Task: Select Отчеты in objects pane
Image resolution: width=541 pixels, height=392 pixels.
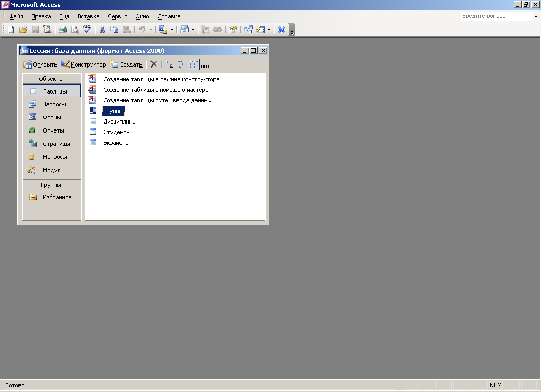Action: point(52,130)
